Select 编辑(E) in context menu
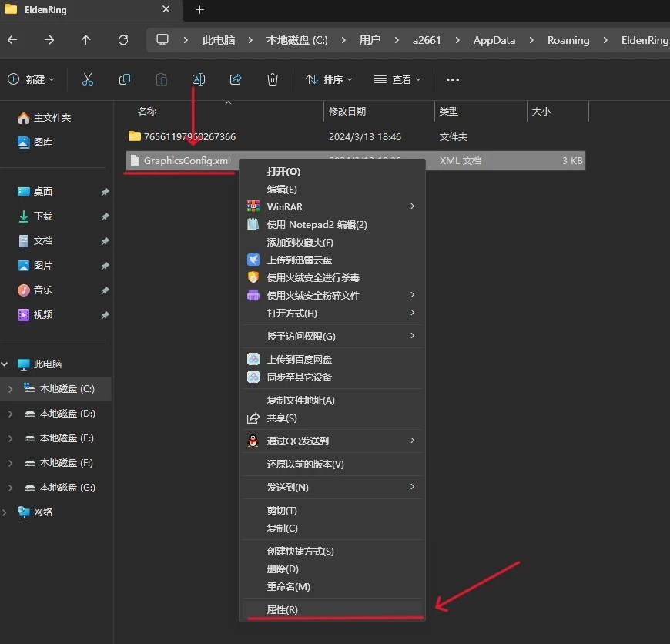 point(333,189)
